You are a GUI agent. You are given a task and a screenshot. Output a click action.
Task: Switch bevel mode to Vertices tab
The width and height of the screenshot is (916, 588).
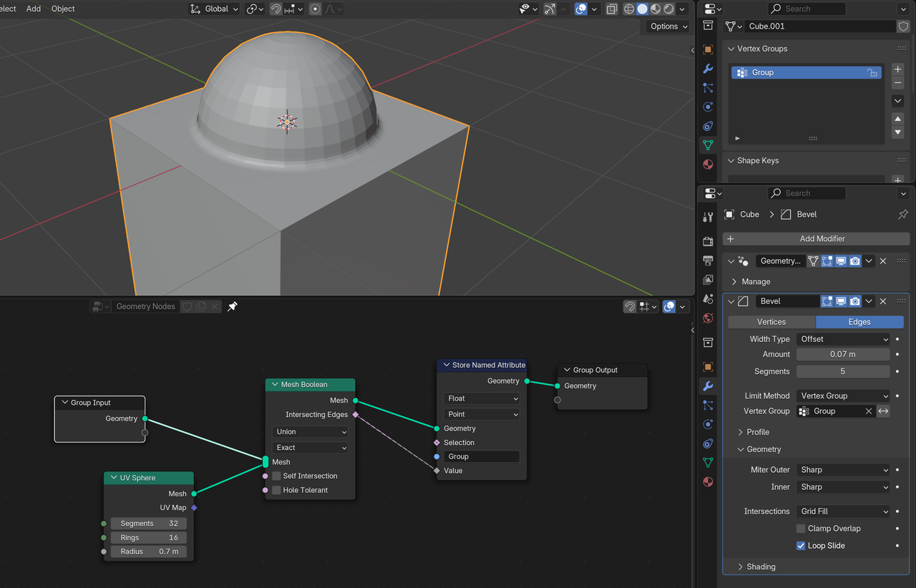click(x=771, y=322)
